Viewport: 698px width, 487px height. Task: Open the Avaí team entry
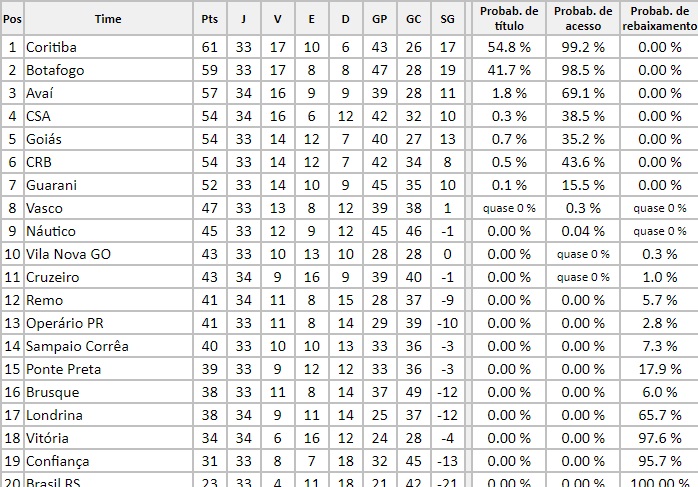click(x=41, y=93)
